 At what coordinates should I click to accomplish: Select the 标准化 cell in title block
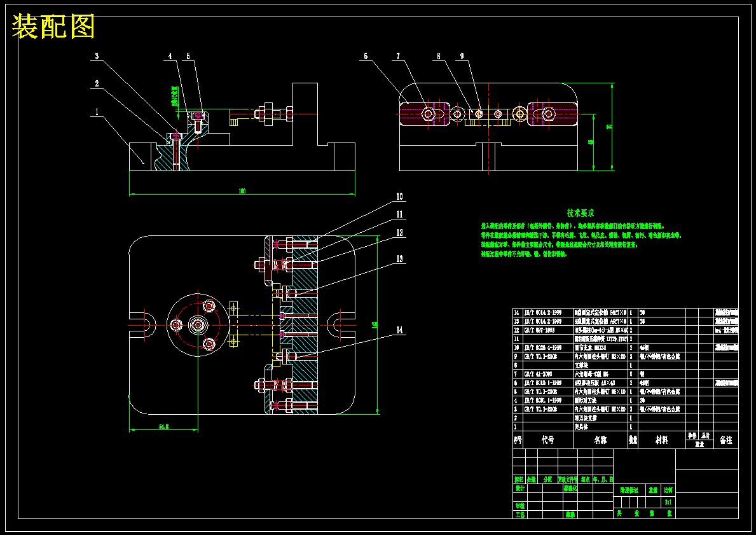570,488
